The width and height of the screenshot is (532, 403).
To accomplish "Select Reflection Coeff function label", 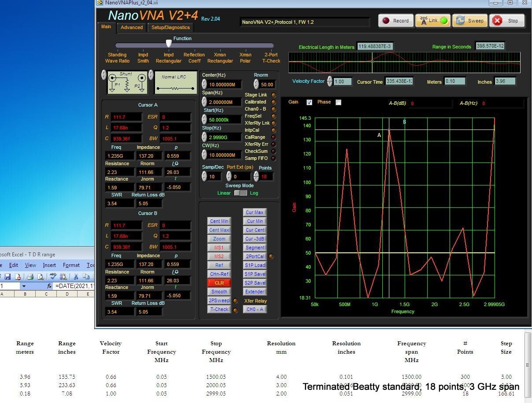I will (x=194, y=58).
